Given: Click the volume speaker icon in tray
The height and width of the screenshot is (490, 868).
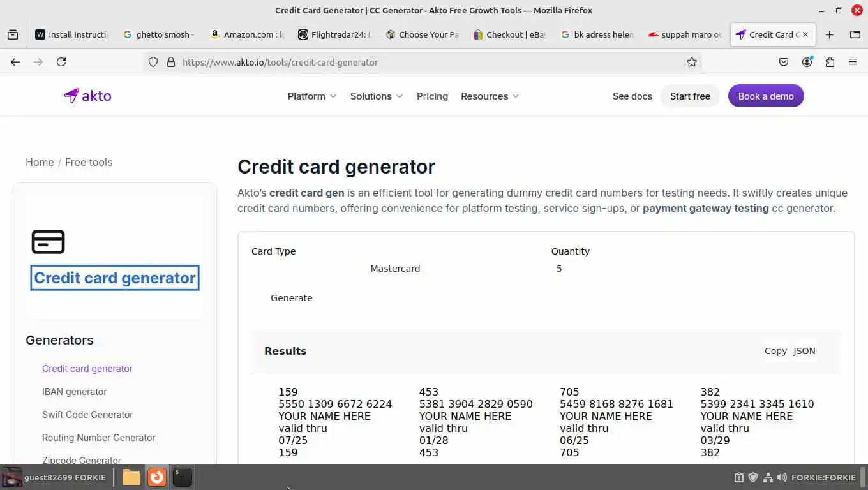Looking at the screenshot, I should pyautogui.click(x=782, y=477).
